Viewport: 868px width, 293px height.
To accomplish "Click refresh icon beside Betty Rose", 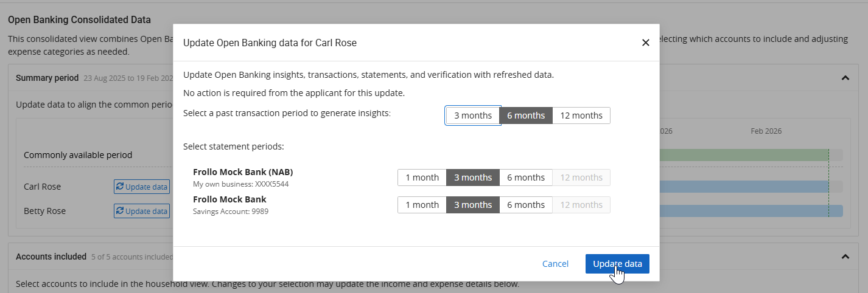I will (x=120, y=211).
